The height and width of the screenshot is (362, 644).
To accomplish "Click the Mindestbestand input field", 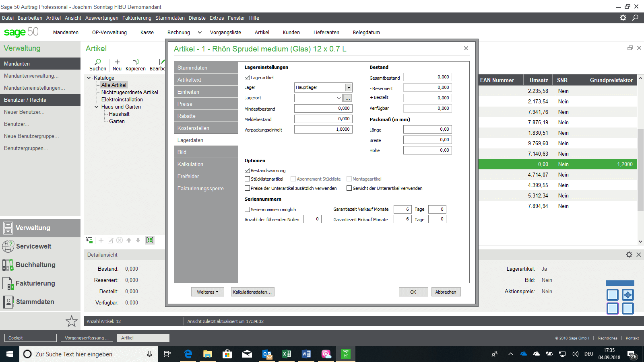I will 323,108.
